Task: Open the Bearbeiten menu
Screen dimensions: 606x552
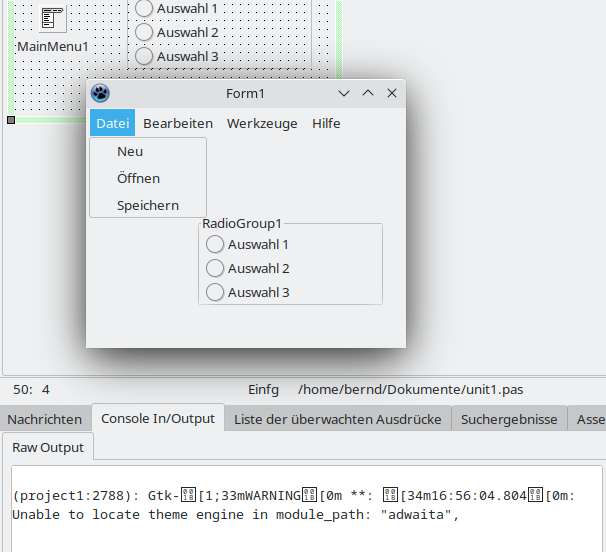Action: (178, 123)
